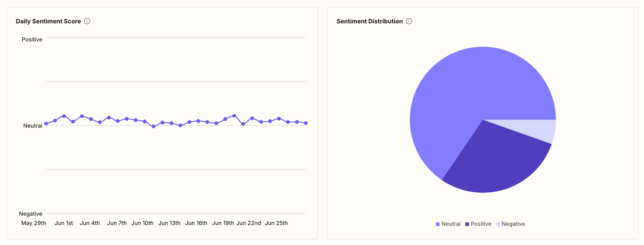The width and height of the screenshot is (644, 245).
Task: Select the May 29th x-axis label
Action: pyautogui.click(x=34, y=223)
